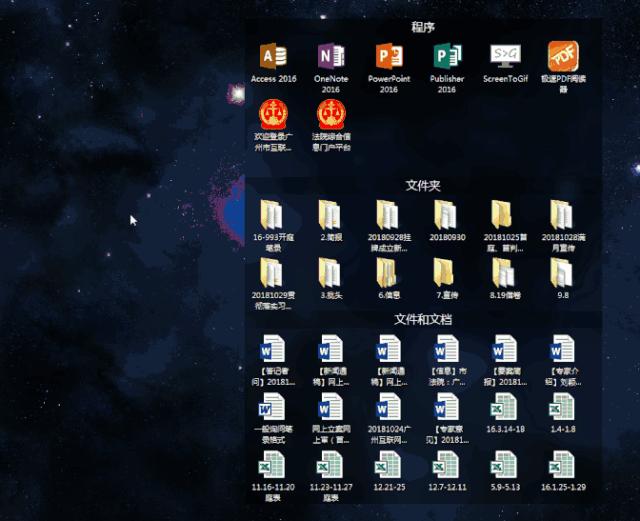Open the 法院综合信息门户平台 shortcut
The image size is (640, 521).
(x=331, y=115)
